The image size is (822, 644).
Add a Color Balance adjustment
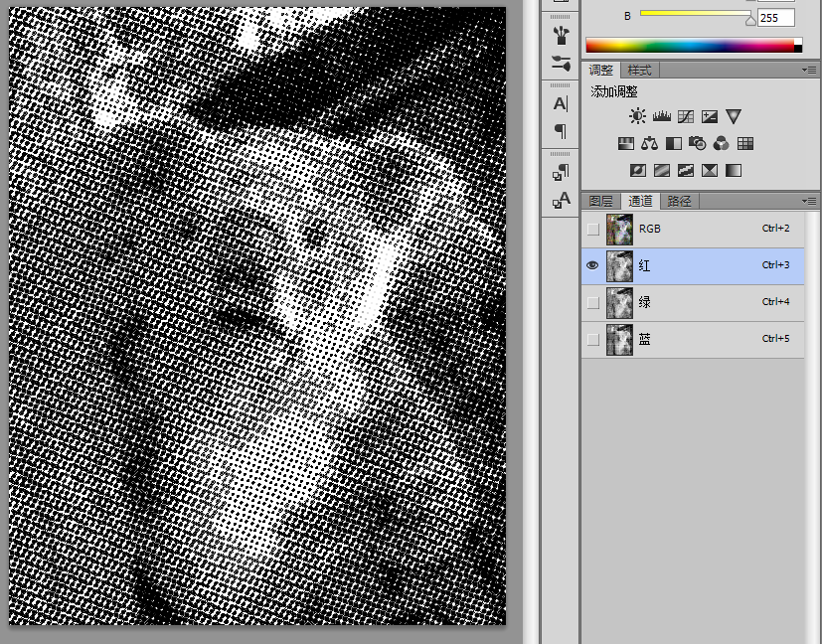[649, 143]
